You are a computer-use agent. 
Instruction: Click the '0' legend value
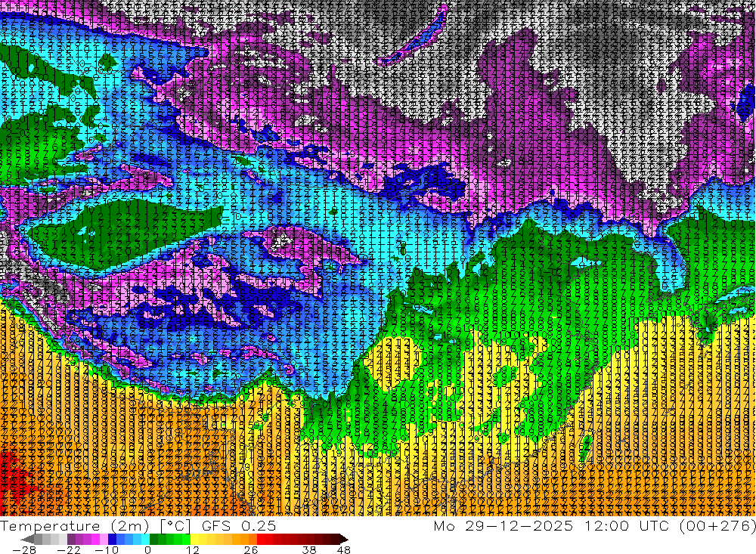pos(148,549)
